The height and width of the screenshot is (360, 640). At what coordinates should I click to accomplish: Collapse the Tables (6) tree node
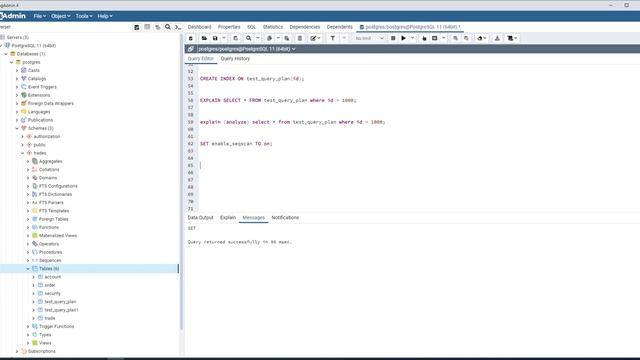(x=28, y=269)
